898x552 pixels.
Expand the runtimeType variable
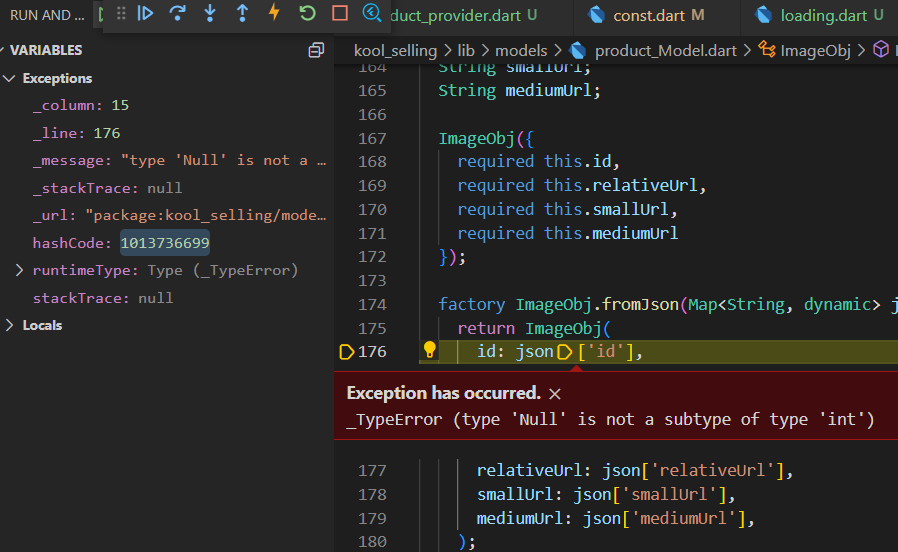tap(19, 270)
